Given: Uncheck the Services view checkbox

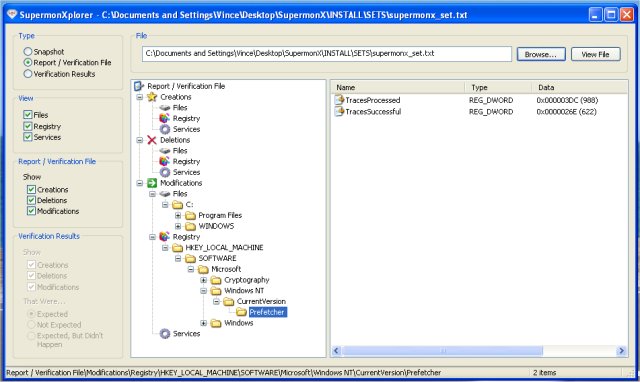Looking at the screenshot, I should [28, 137].
